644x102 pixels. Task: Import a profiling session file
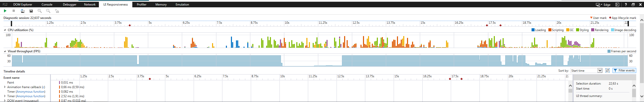coord(23,11)
